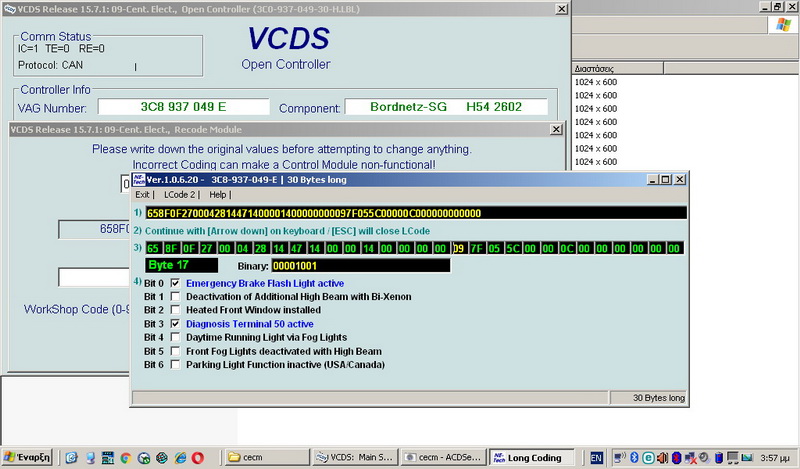
Task: Click the EN language indicator
Action: pos(596,458)
